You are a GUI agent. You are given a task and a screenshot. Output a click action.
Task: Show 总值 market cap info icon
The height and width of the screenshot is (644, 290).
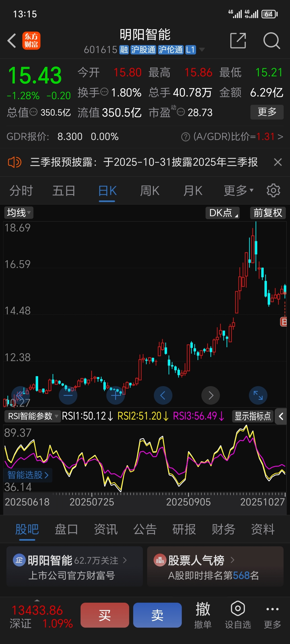pyautogui.click(x=33, y=112)
